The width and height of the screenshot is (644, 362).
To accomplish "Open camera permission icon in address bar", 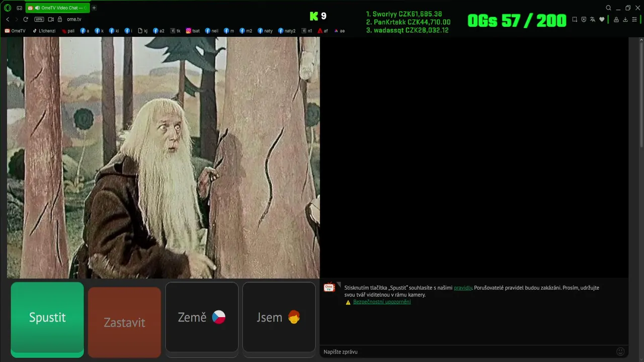I will (x=51, y=19).
